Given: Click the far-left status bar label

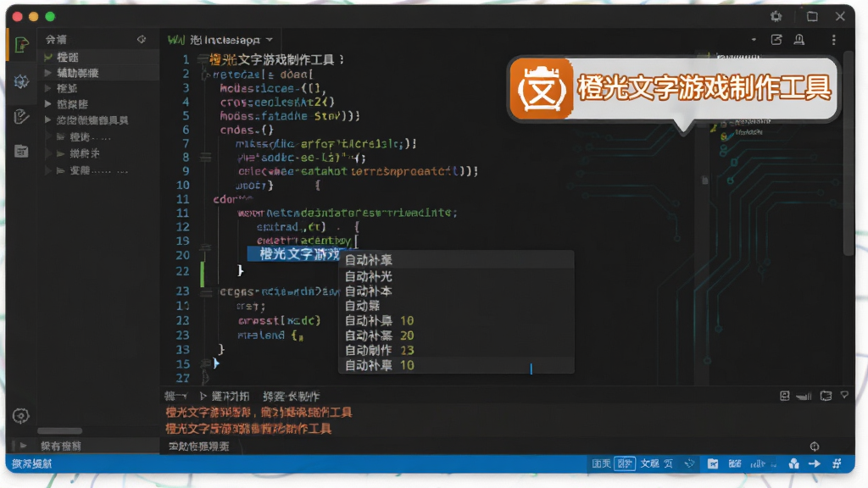Looking at the screenshot, I should click(x=31, y=463).
